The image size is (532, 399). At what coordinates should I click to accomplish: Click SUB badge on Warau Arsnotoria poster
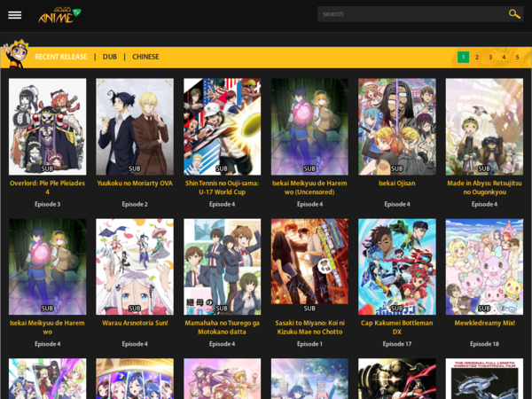pyautogui.click(x=135, y=309)
